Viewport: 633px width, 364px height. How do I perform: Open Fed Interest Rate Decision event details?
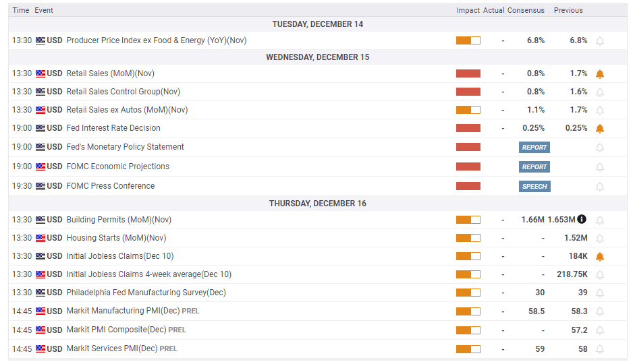(x=113, y=128)
